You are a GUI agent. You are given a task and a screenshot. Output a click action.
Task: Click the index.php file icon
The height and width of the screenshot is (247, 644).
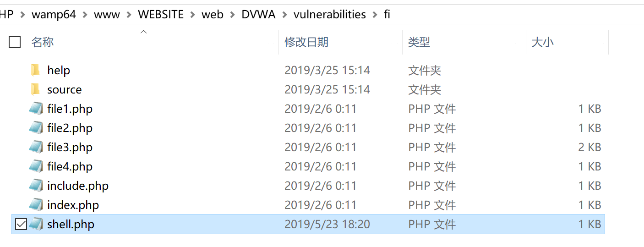[x=36, y=205]
